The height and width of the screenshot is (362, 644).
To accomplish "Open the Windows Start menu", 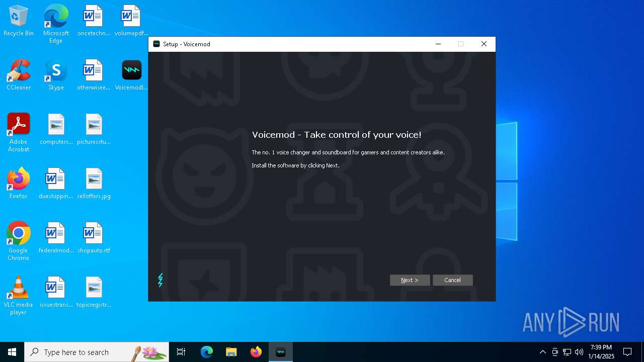I will 12,352.
